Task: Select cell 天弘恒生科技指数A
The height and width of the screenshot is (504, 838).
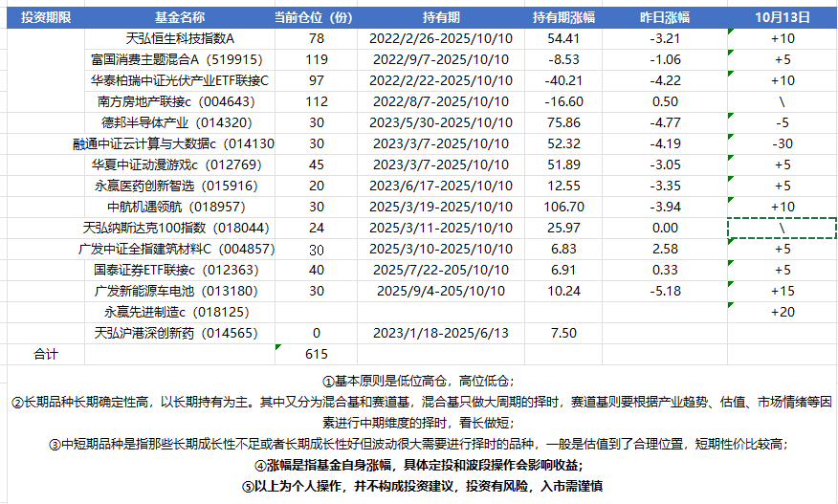Action: point(180,39)
